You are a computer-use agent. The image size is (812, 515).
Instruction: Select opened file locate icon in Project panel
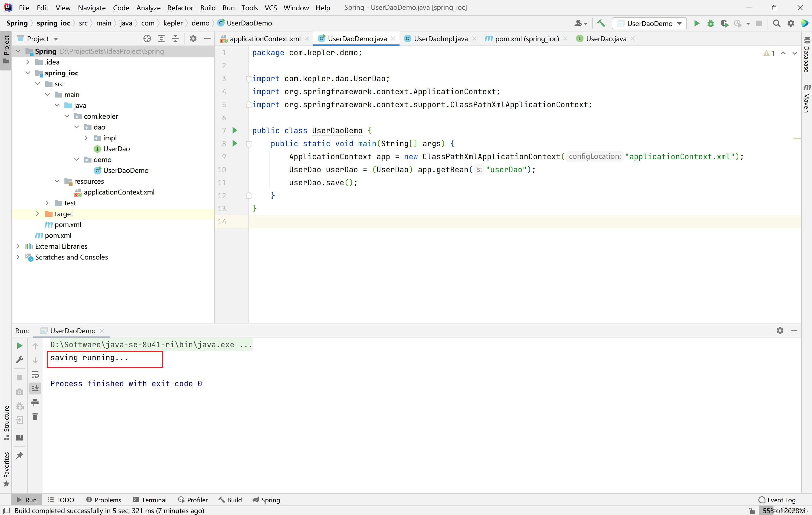click(x=147, y=38)
